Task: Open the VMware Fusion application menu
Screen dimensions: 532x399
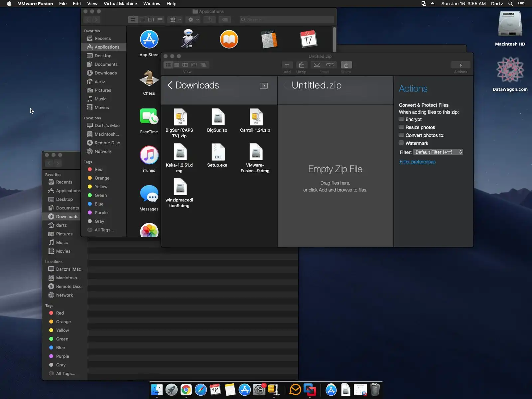Action: click(36, 4)
